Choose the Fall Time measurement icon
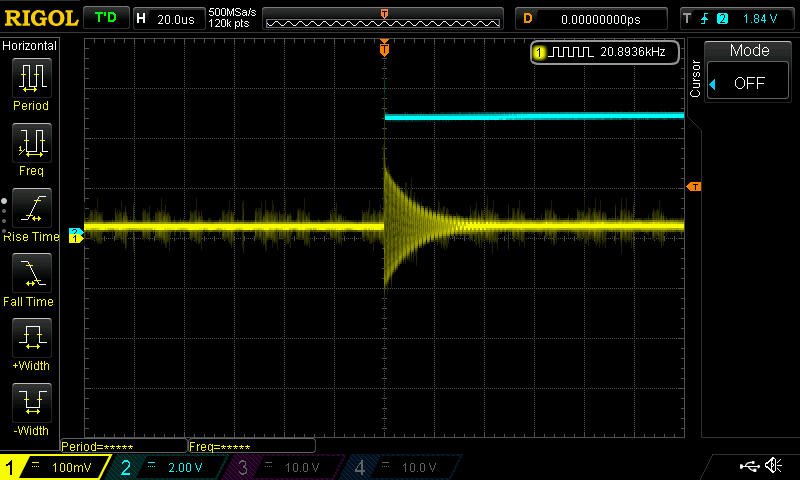The height and width of the screenshot is (480, 800). 31,273
